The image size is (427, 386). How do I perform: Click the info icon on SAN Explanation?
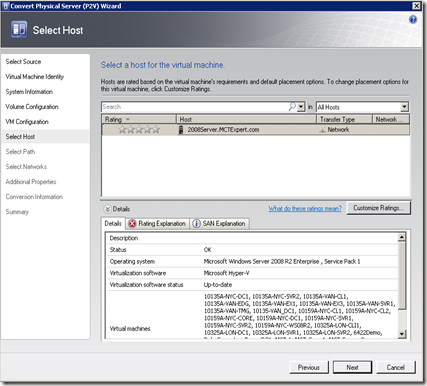[196, 224]
